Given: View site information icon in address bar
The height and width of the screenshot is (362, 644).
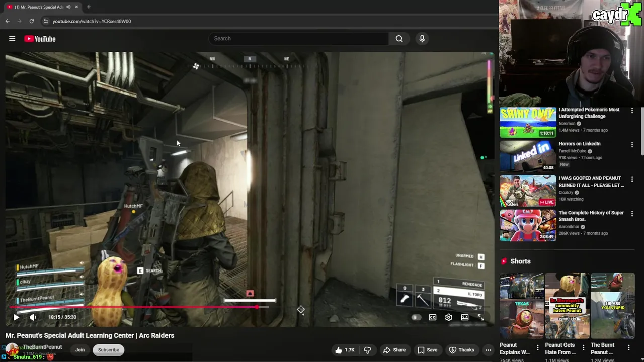Looking at the screenshot, I should click(x=46, y=21).
